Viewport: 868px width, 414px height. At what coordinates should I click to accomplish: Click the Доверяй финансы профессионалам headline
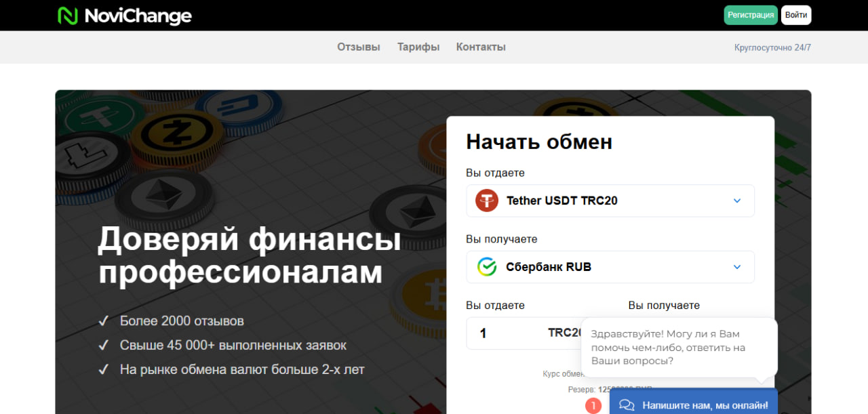click(250, 256)
